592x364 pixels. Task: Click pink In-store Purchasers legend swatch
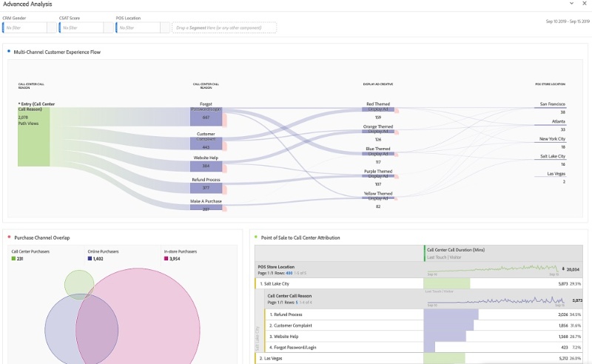click(x=166, y=258)
